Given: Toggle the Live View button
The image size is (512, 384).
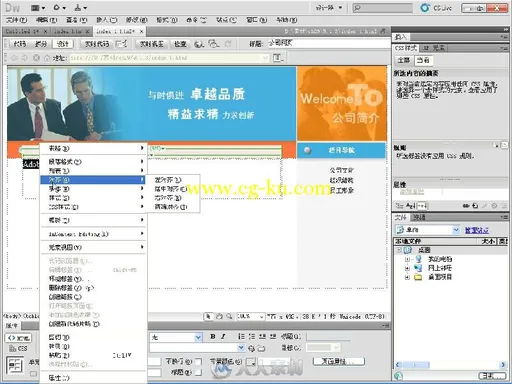Looking at the screenshot, I should pyautogui.click(x=152, y=44).
